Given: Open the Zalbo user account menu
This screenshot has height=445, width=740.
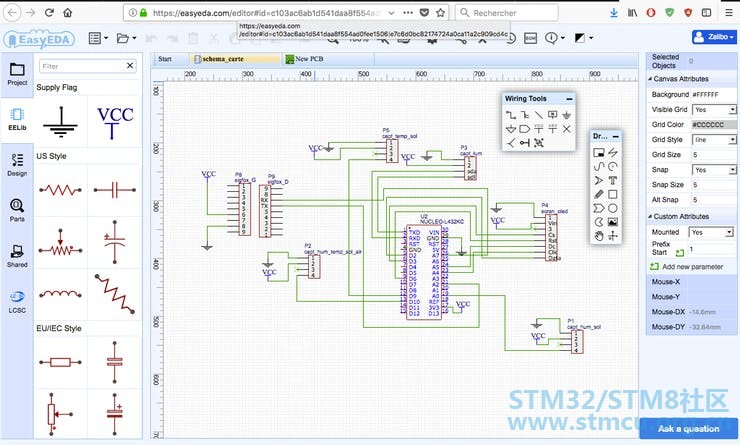Looking at the screenshot, I should point(714,37).
